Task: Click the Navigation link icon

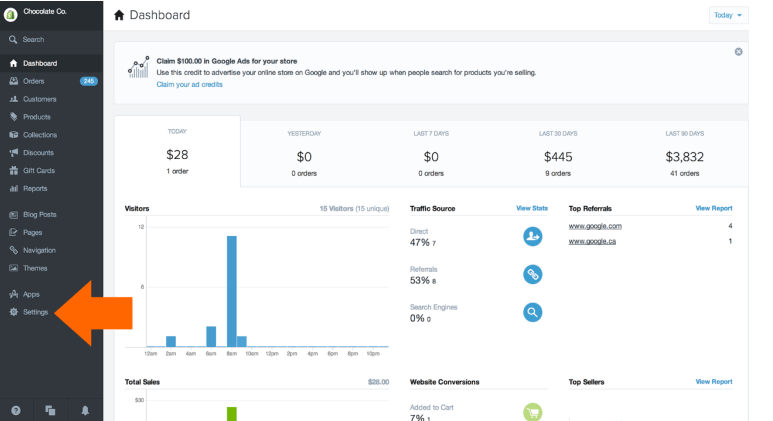Action: tap(13, 250)
